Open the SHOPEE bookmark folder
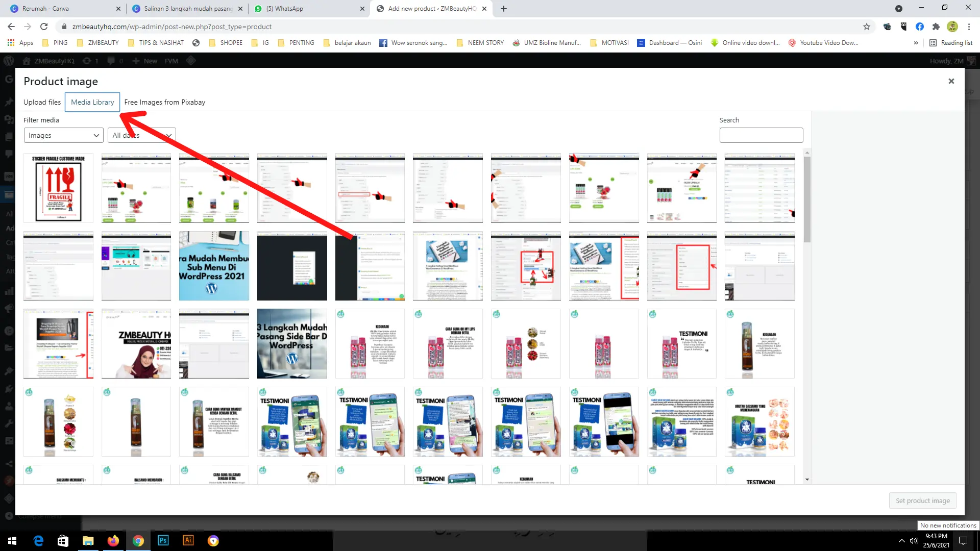 pos(225,43)
